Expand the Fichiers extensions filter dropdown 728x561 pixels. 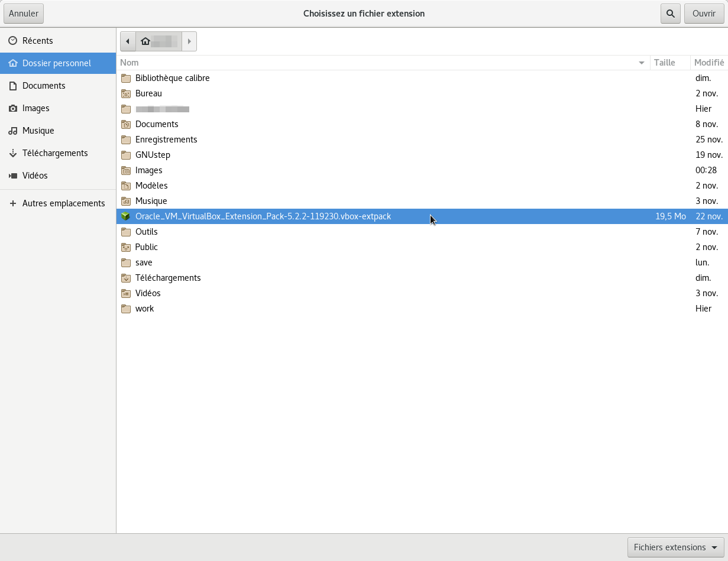tap(675, 547)
